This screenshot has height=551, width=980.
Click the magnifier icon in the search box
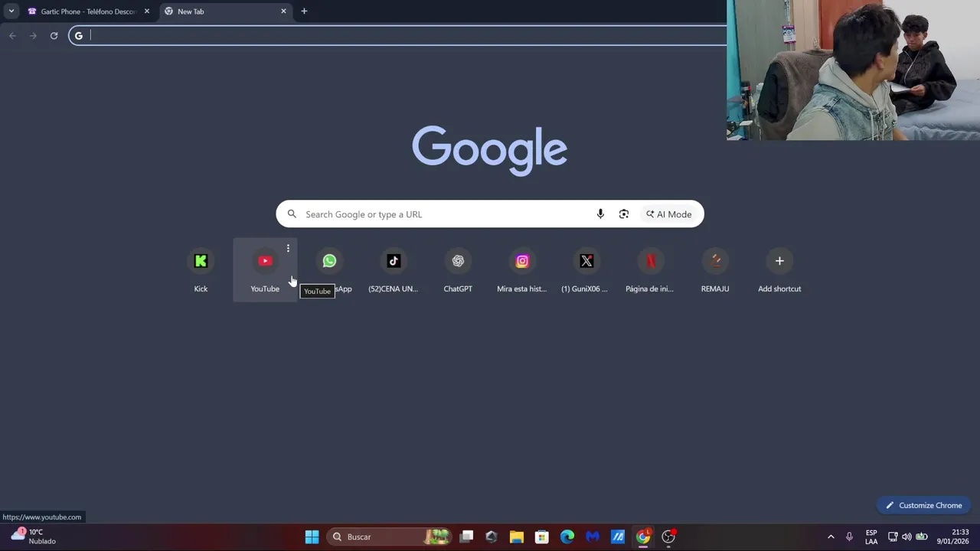point(292,214)
